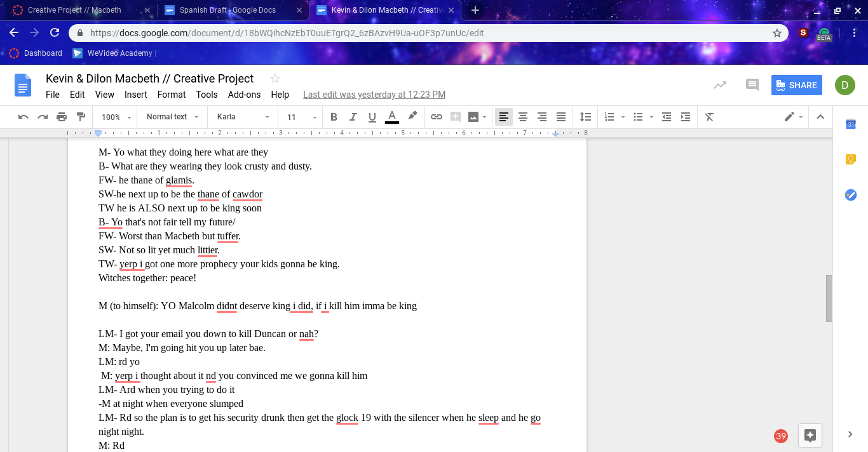This screenshot has height=452, width=868.
Task: Select the paint format roller icon
Action: coord(81,117)
